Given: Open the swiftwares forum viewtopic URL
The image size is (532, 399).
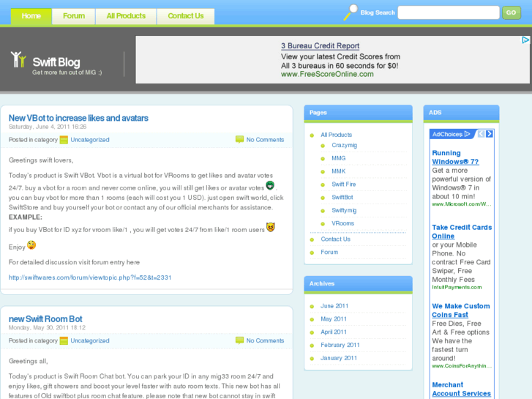Looking at the screenshot, I should [90, 277].
